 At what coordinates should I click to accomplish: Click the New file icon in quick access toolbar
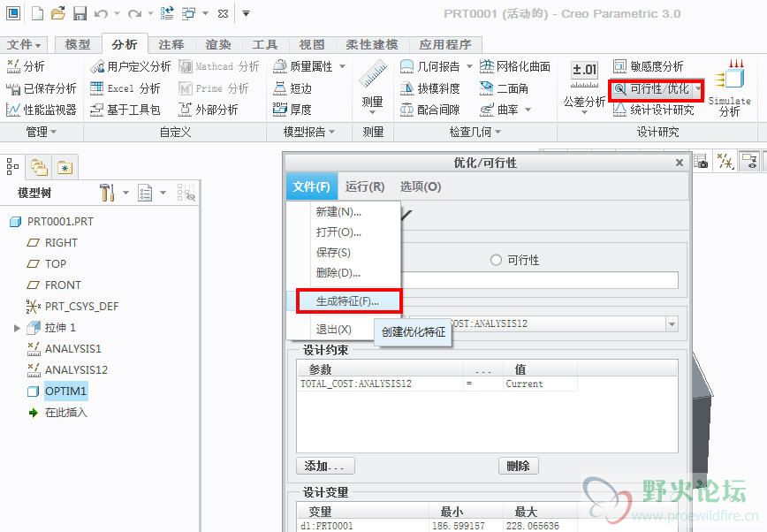tap(37, 13)
